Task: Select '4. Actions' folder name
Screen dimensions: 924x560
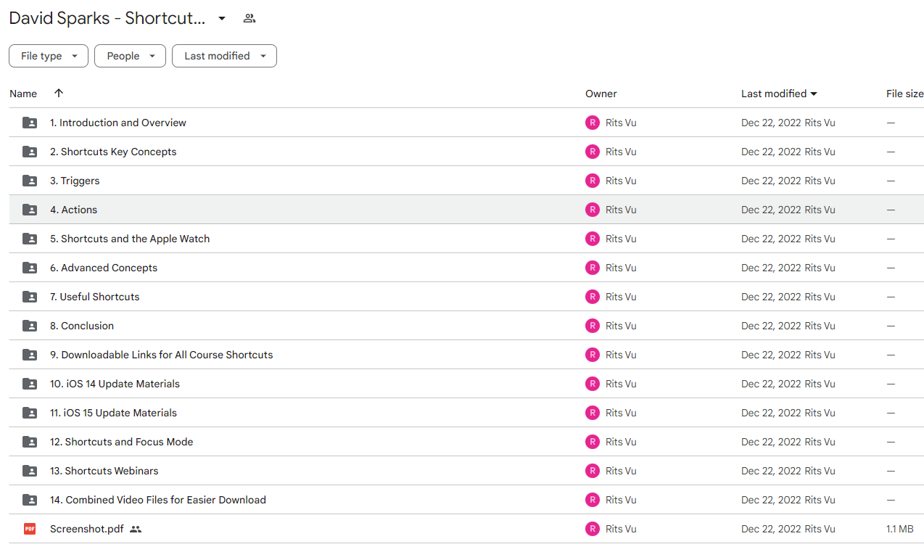Action: (73, 210)
